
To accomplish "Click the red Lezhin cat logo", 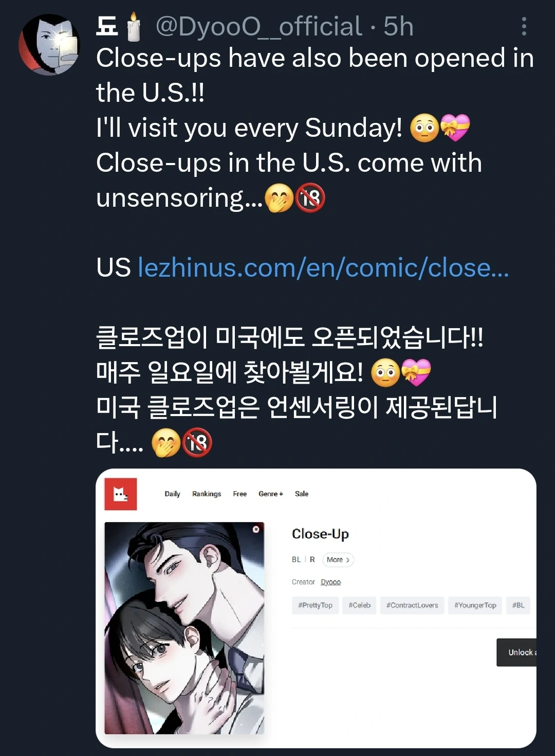I will click(x=121, y=494).
